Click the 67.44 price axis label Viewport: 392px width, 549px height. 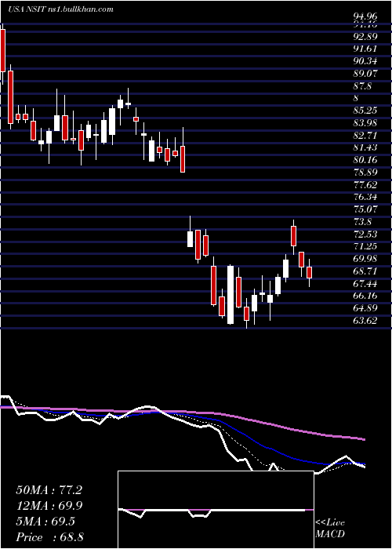(365, 283)
